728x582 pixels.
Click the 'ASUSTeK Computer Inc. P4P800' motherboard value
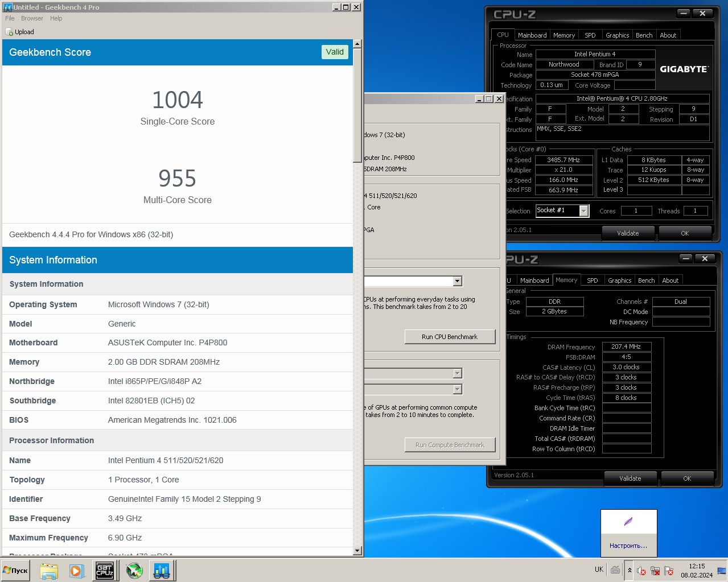click(x=167, y=342)
